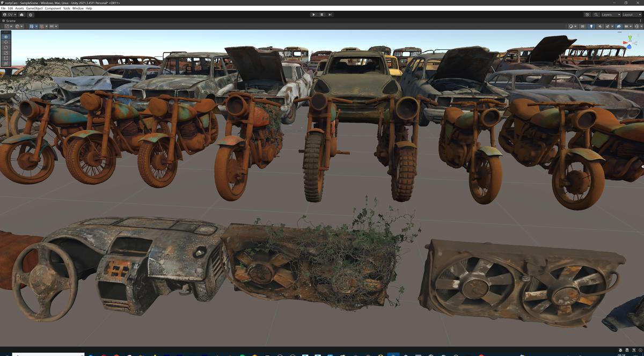644x356 pixels.
Task: Click the search icon near the Layers dropdown
Action: tap(596, 14)
